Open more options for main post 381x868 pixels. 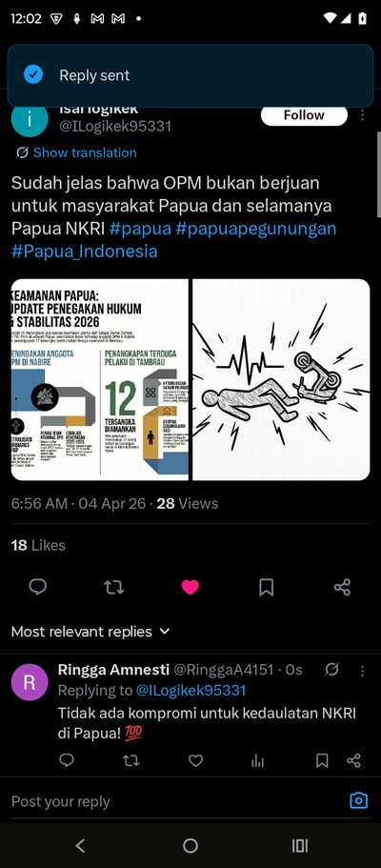pyautogui.click(x=362, y=114)
